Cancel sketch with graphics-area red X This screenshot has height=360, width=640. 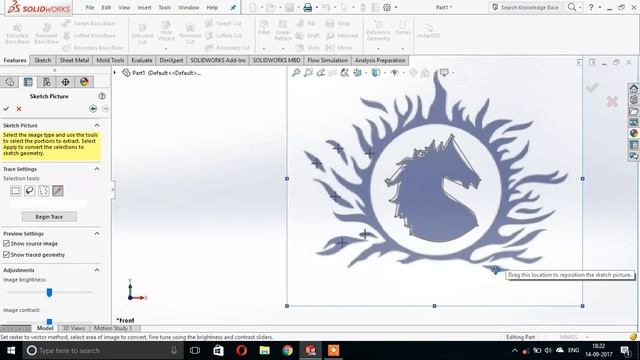612,101
